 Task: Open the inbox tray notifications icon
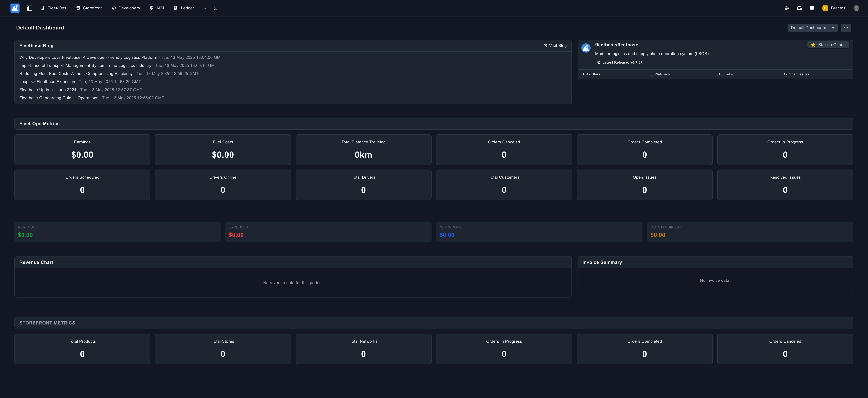[799, 8]
